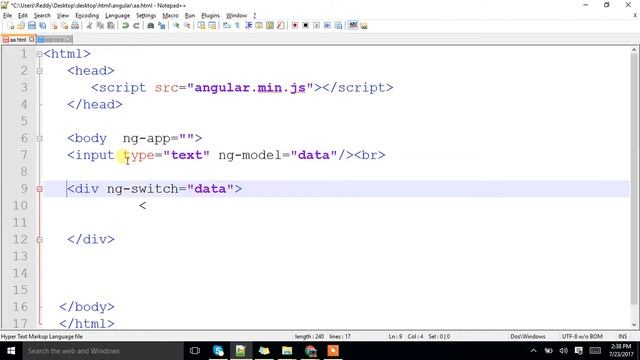
Task: Click the editor scrollbar down arrow
Action: click(634, 325)
